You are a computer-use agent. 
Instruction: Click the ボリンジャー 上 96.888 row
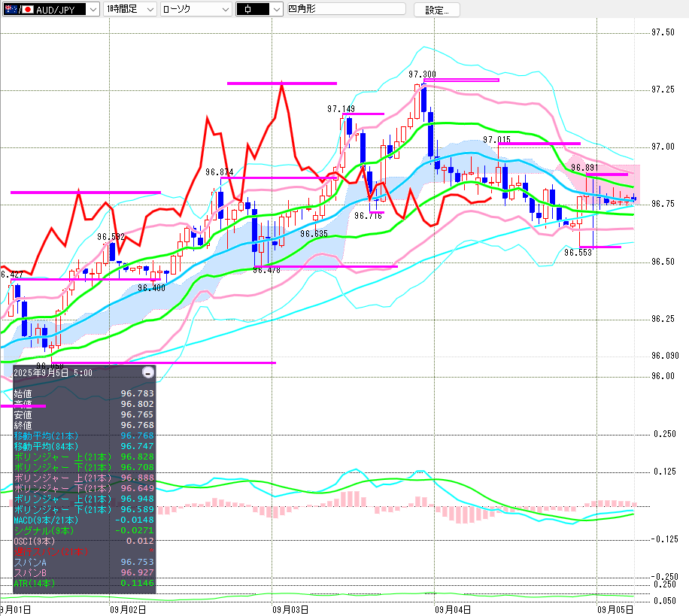click(84, 478)
